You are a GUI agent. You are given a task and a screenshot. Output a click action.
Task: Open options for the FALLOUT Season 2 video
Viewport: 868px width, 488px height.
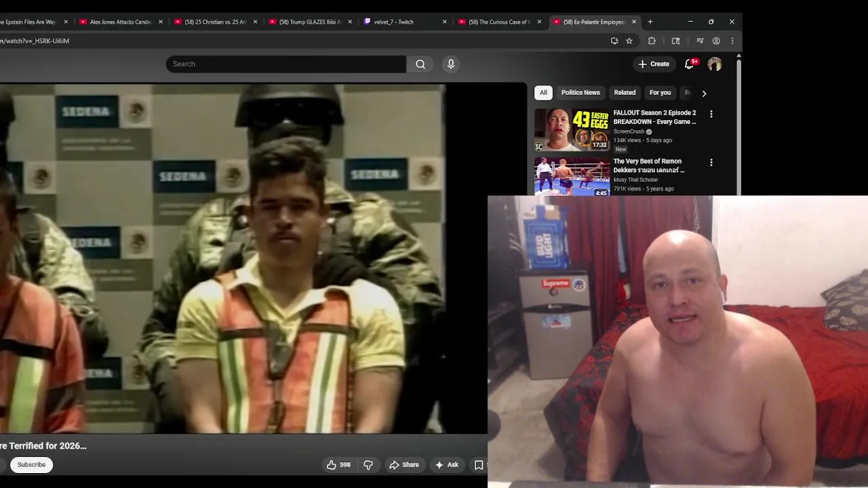pyautogui.click(x=711, y=114)
